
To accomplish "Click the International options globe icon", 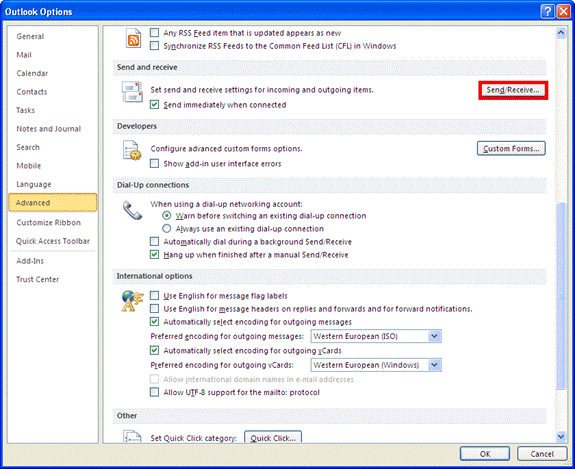I will [x=132, y=301].
